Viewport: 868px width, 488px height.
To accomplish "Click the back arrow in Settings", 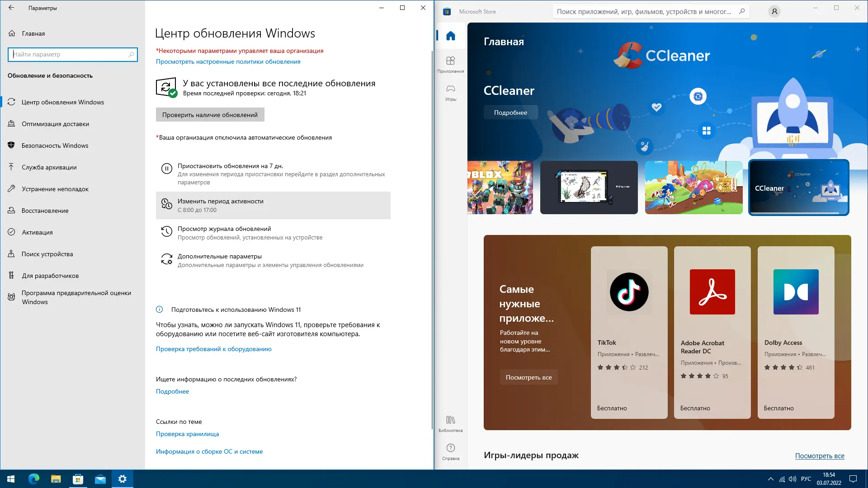I will (11, 8).
